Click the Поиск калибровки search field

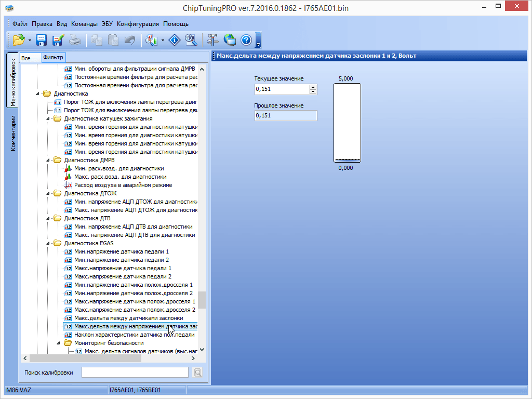coord(135,372)
